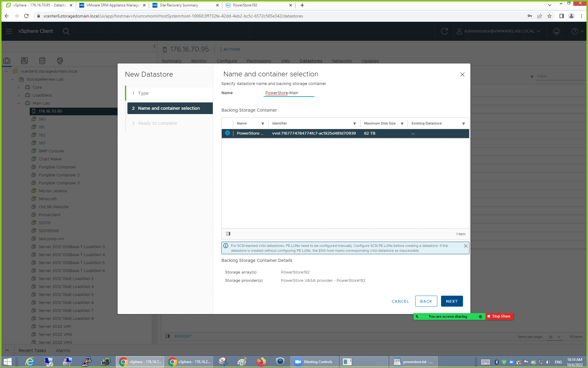The height and width of the screenshot is (368, 588).
Task: Open the help question mark menu
Action: pos(577,31)
